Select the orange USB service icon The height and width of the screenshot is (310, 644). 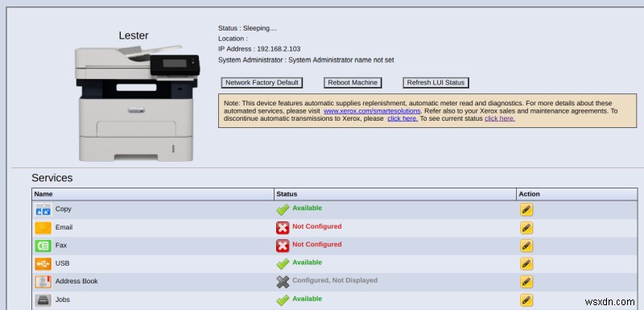pos(43,264)
